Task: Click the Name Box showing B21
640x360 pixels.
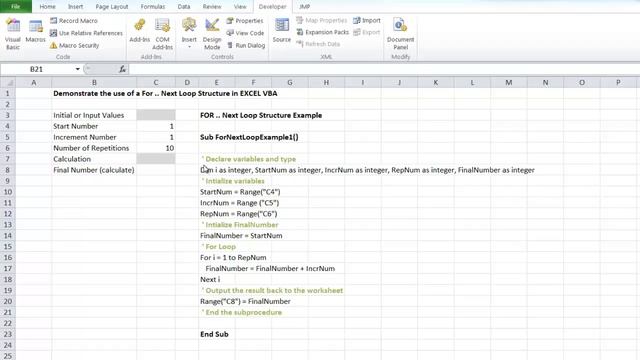Action: point(37,69)
